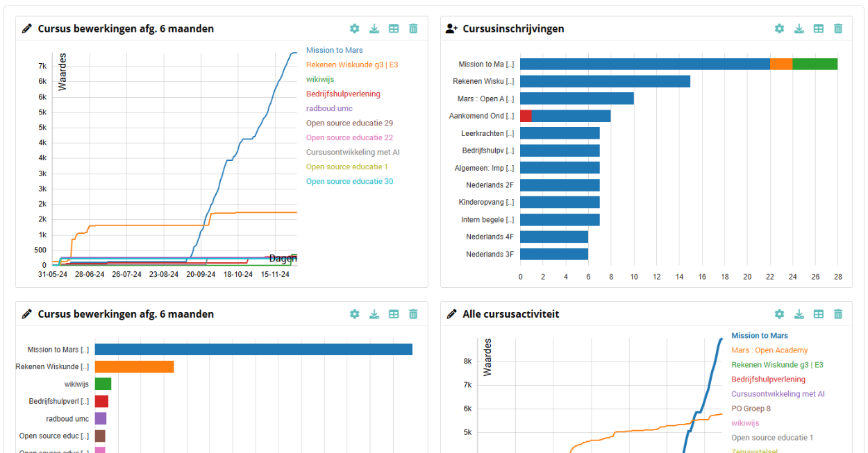Open settings of bottom-left Cursus bewerkingen widget
Viewport: 868px width, 453px height.
(354, 314)
